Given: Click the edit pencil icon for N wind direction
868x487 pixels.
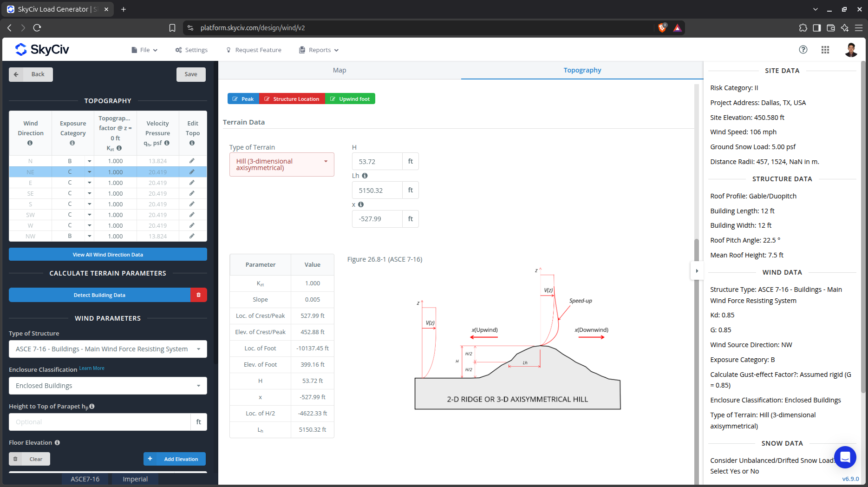Looking at the screenshot, I should (x=192, y=161).
